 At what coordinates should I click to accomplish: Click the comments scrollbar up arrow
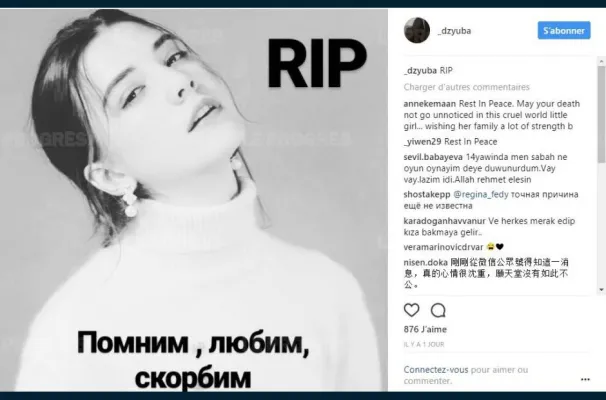click(602, 61)
